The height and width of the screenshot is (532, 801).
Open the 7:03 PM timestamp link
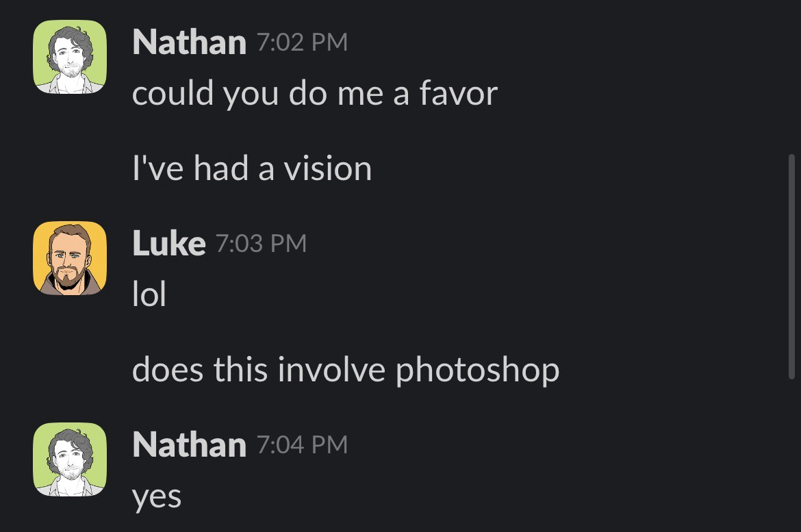coord(261,243)
